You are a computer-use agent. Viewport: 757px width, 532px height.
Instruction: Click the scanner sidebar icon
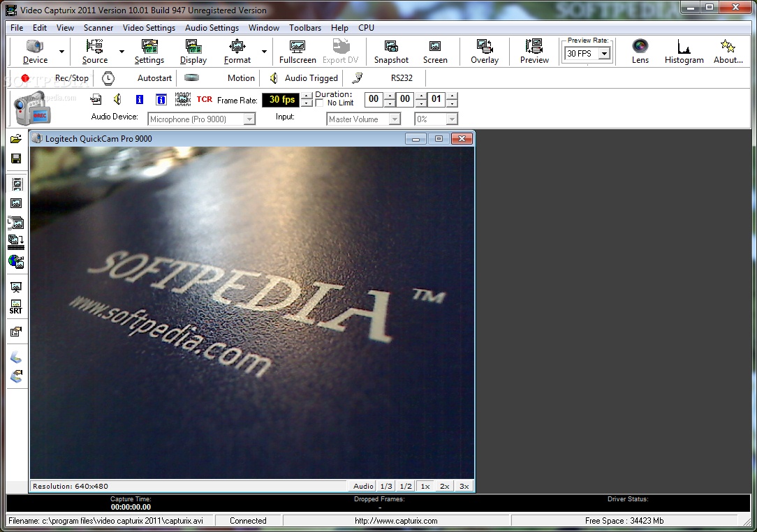(16, 357)
